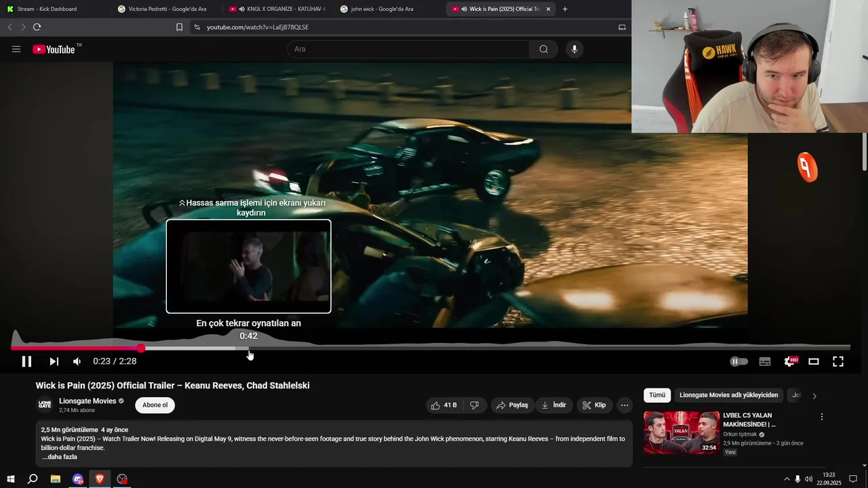The height and width of the screenshot is (488, 868).
Task: Like the video with 41 B likes
Action: pos(444,405)
